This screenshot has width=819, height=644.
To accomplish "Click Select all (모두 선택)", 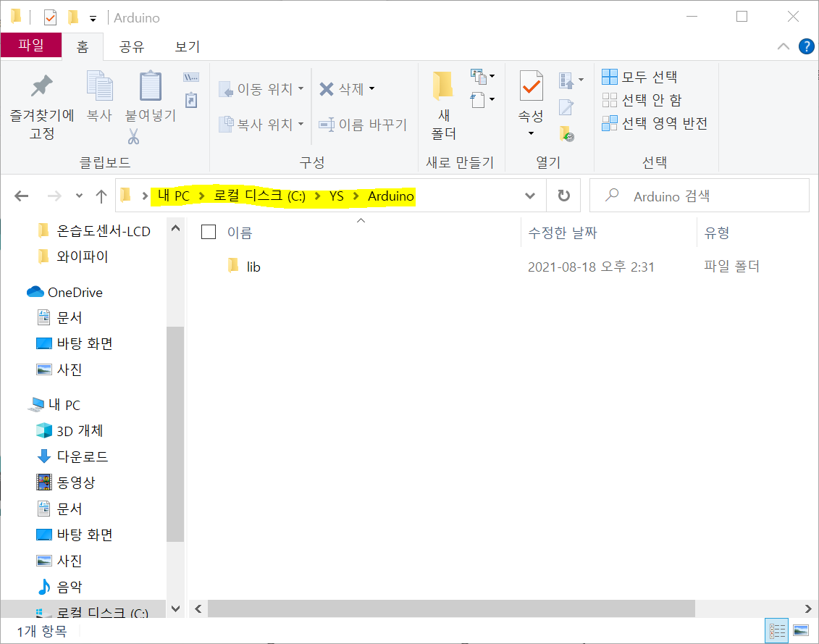I will point(640,77).
